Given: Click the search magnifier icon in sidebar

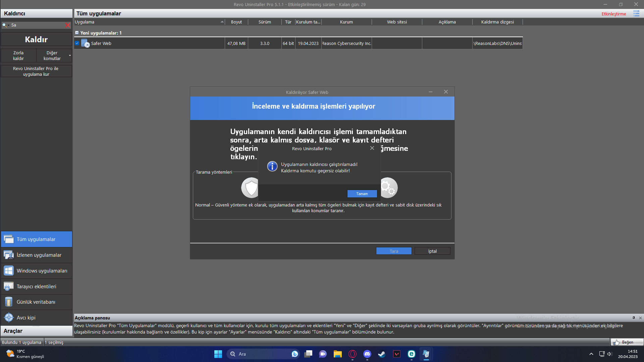Looking at the screenshot, I should [x=4, y=25].
